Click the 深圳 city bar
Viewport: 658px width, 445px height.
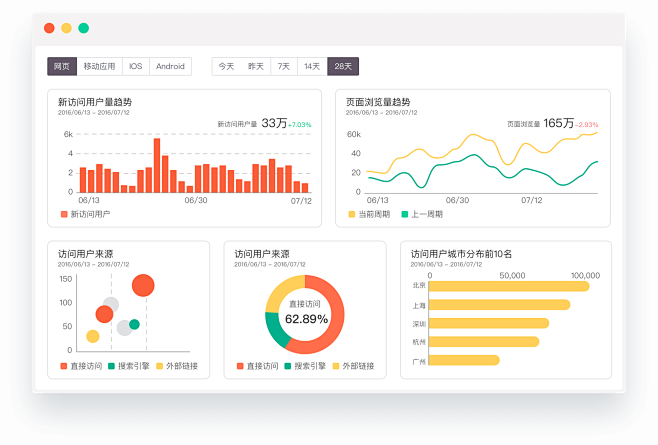489,323
